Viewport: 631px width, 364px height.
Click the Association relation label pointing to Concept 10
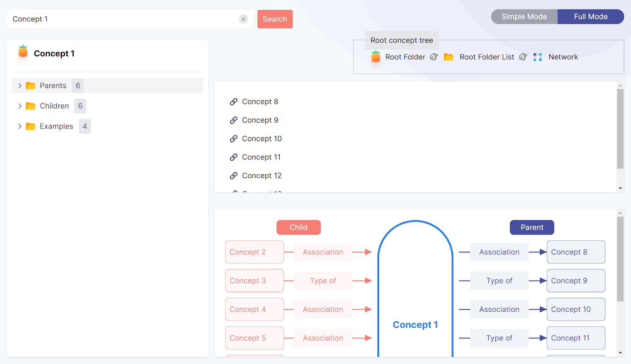[499, 310]
